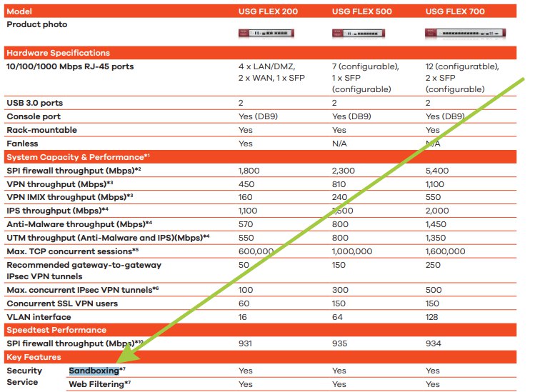
Task: Click 'Concurrent SSL VPN users' row label
Action: [x=62, y=303]
